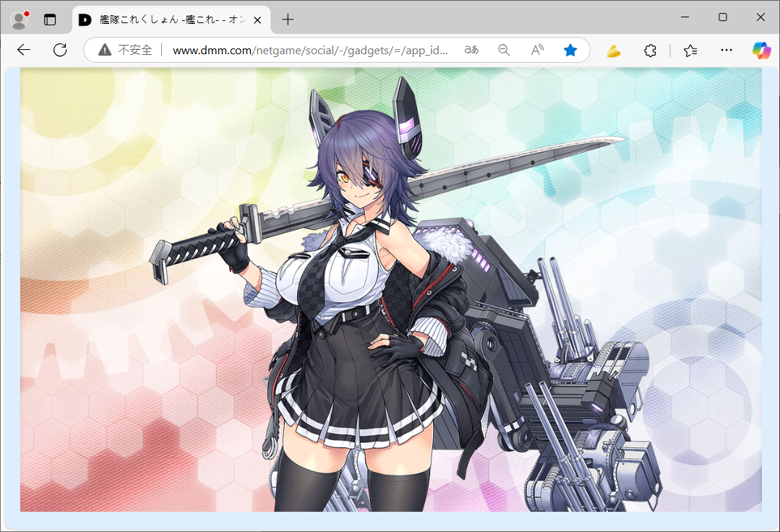Screen dimensions: 780x532
Task: Open the Copilot sidebar icon
Action: (761, 50)
